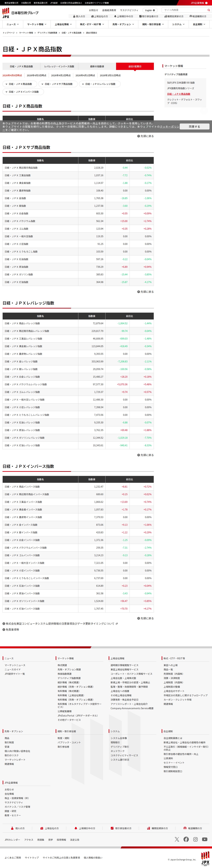Accept cookies with 同意する button
Screen dimensions: 212x868
pos(194,127)
